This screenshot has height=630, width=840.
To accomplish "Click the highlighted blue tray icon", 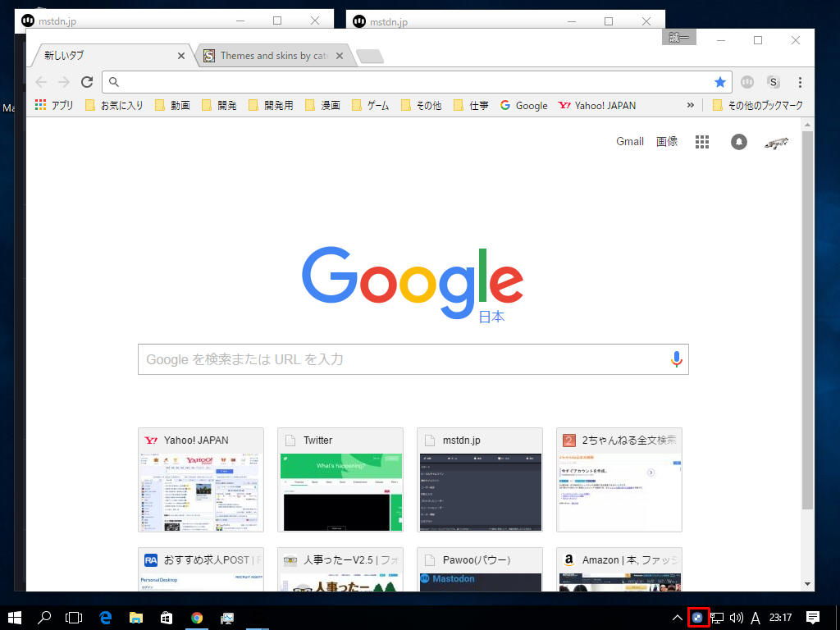I will [697, 618].
